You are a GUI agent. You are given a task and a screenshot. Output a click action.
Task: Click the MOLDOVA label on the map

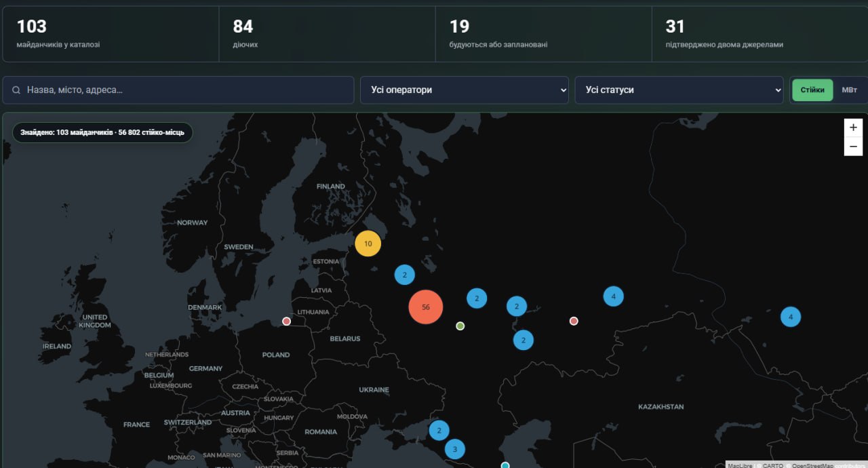tap(352, 416)
